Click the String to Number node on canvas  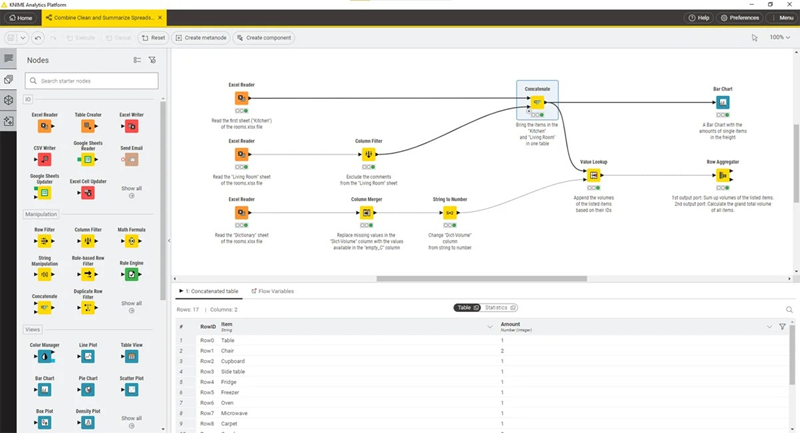[449, 212]
